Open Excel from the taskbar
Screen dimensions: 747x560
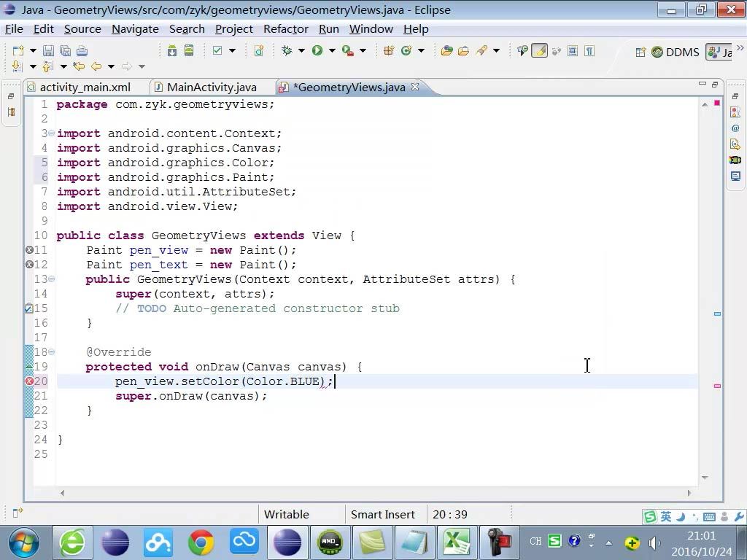pyautogui.click(x=457, y=542)
